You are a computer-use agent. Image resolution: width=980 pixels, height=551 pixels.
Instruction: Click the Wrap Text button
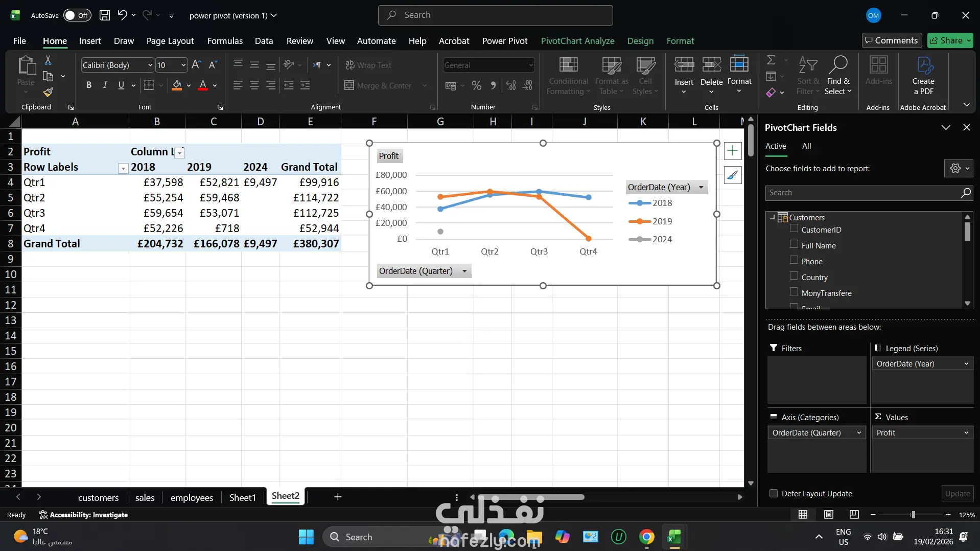pos(368,65)
